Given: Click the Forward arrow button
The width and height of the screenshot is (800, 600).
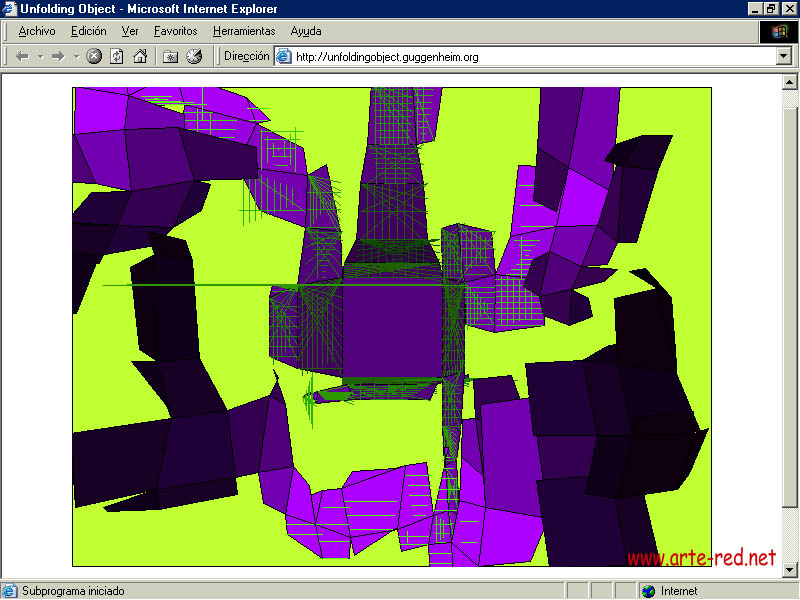Looking at the screenshot, I should (x=58, y=57).
